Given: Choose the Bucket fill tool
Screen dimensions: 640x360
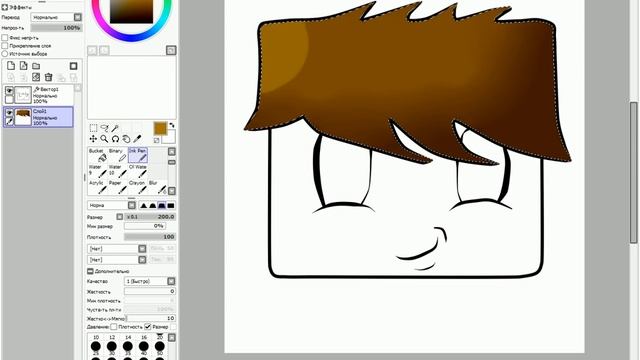Looking at the screenshot, I should (98, 155).
